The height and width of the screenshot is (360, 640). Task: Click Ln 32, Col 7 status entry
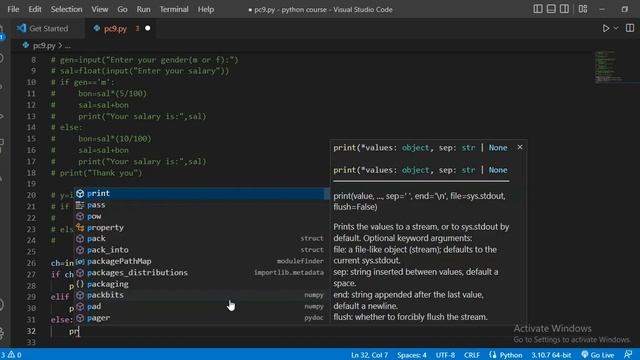[369, 355]
